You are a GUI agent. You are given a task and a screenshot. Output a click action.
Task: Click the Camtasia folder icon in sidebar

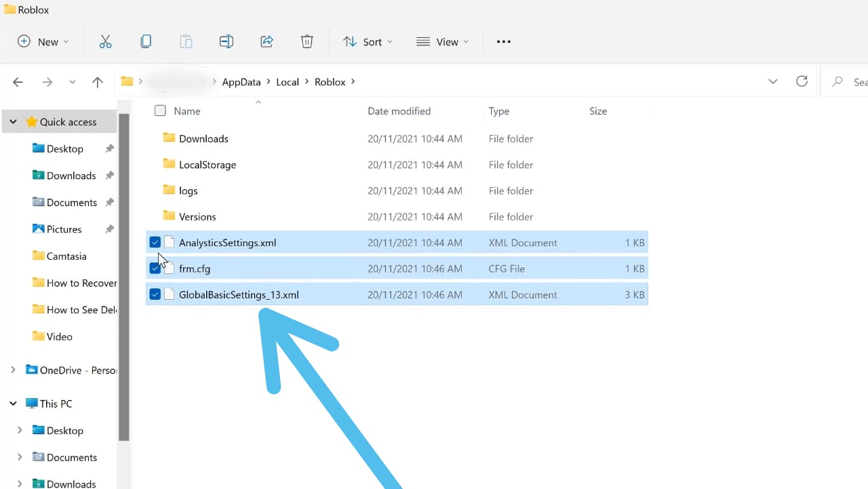[39, 256]
